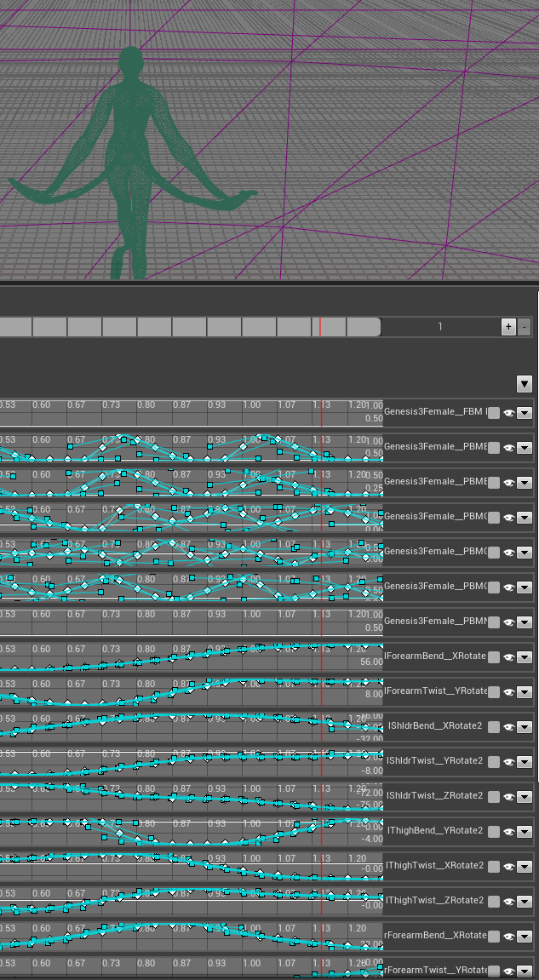Mark the lThighTwist__XRotate2 checkbox

click(494, 867)
